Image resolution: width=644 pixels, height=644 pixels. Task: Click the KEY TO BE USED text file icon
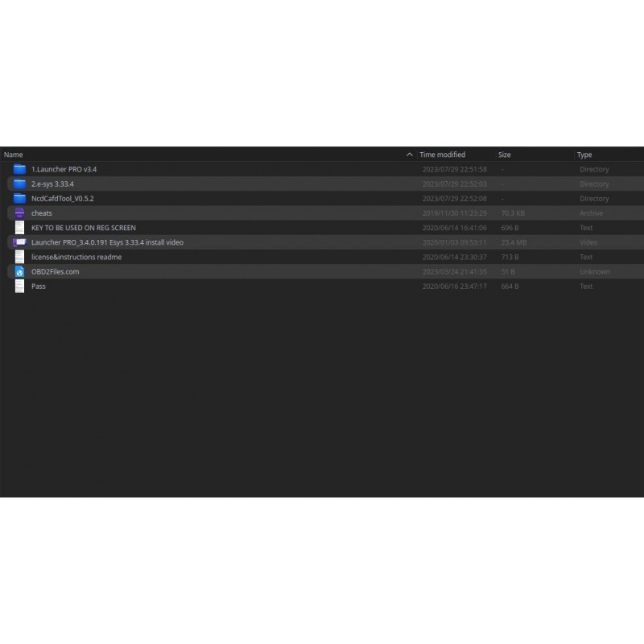pyautogui.click(x=19, y=228)
